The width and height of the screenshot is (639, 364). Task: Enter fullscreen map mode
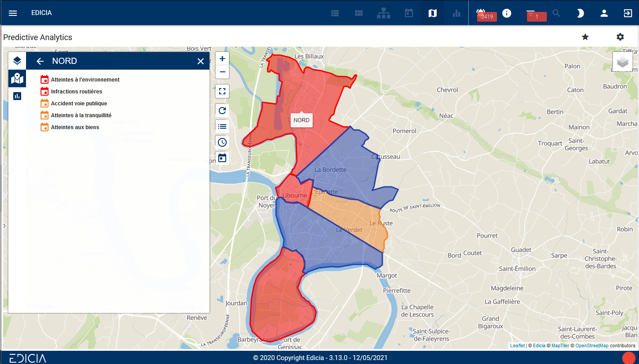(x=222, y=91)
